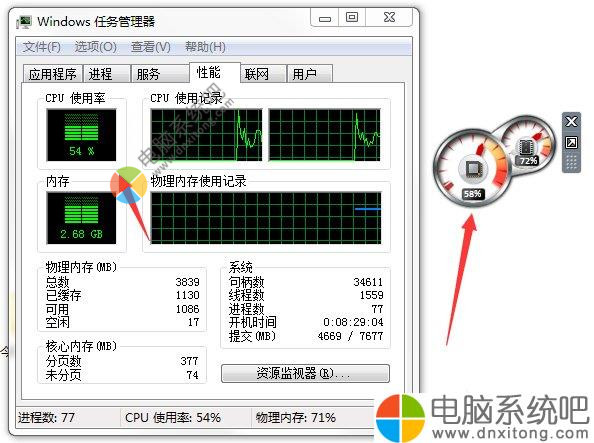Open 资源监视器(R) button

point(305,374)
